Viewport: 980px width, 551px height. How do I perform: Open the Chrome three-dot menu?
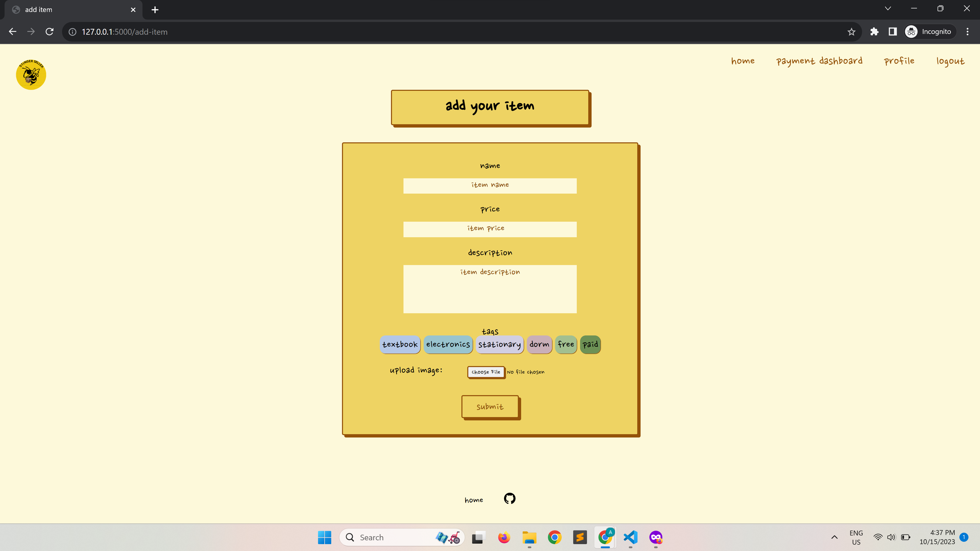(x=967, y=32)
